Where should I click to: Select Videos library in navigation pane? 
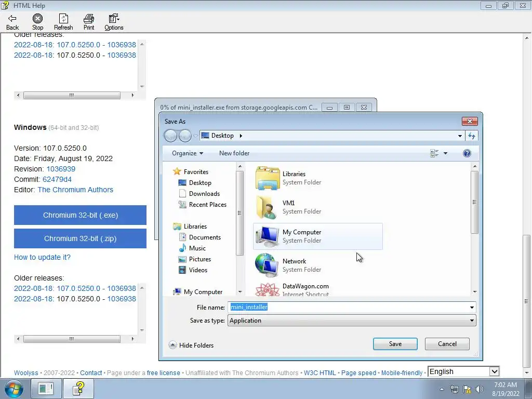[x=198, y=270]
